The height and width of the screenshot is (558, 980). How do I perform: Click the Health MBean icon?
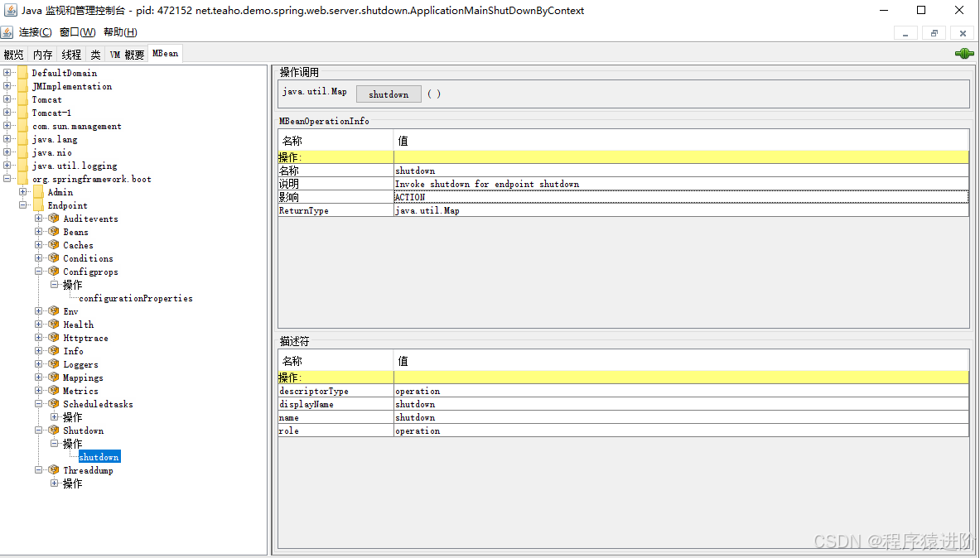tap(54, 325)
